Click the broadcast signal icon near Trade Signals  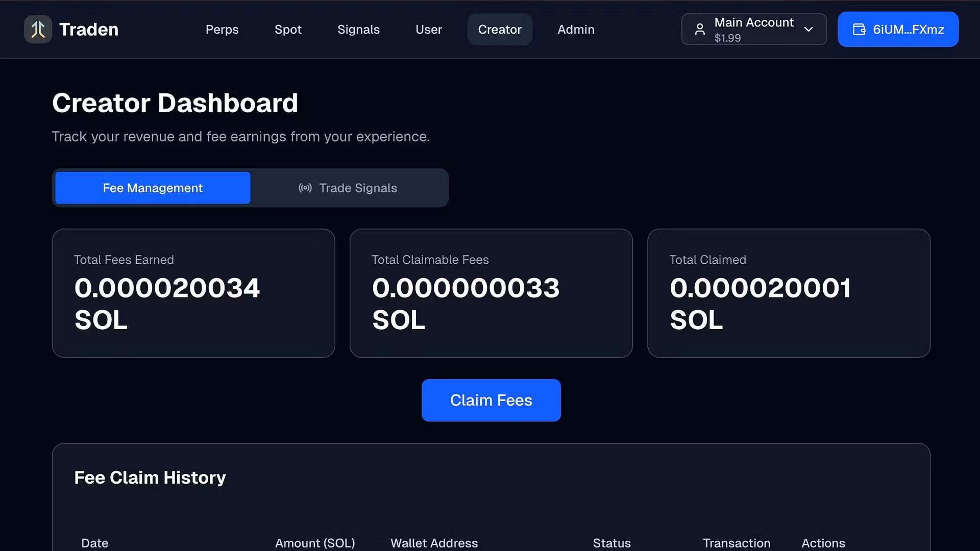point(305,188)
